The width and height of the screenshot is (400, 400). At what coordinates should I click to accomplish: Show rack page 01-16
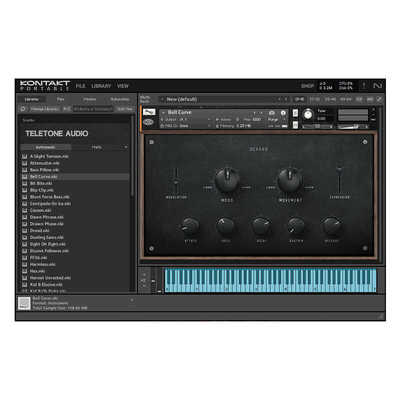pos(299,99)
